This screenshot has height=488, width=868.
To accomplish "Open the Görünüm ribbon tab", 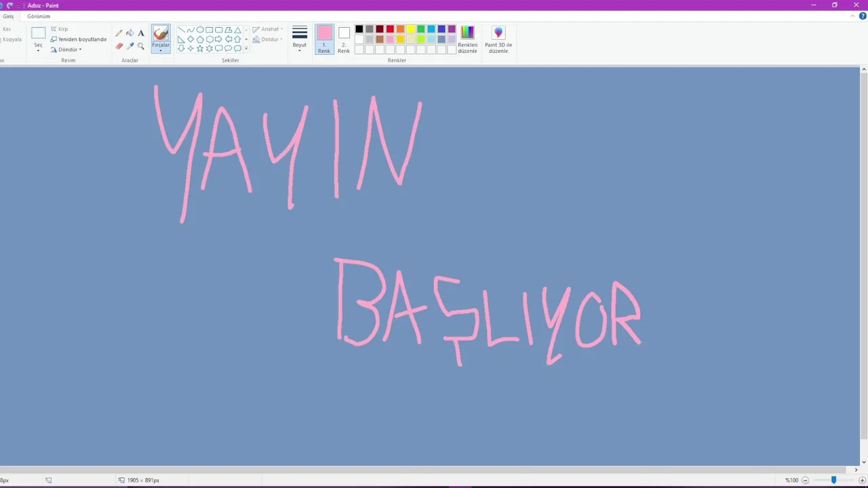I will (x=39, y=16).
